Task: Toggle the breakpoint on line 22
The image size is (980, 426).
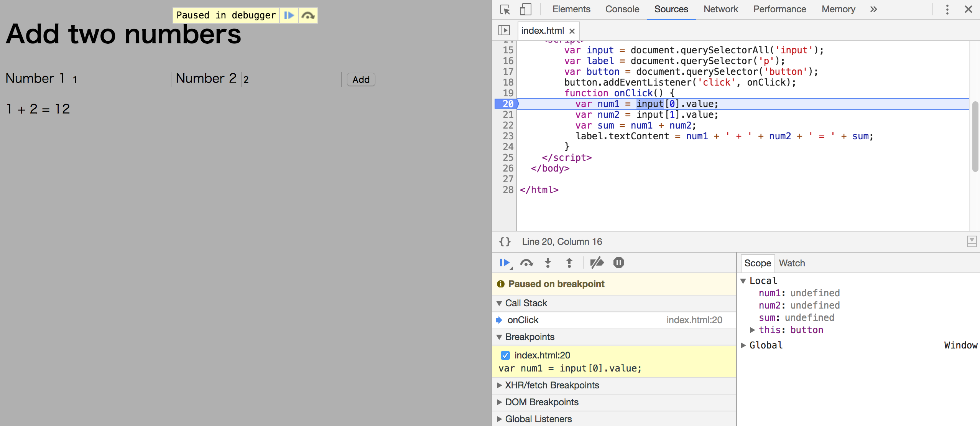Action: (508, 125)
